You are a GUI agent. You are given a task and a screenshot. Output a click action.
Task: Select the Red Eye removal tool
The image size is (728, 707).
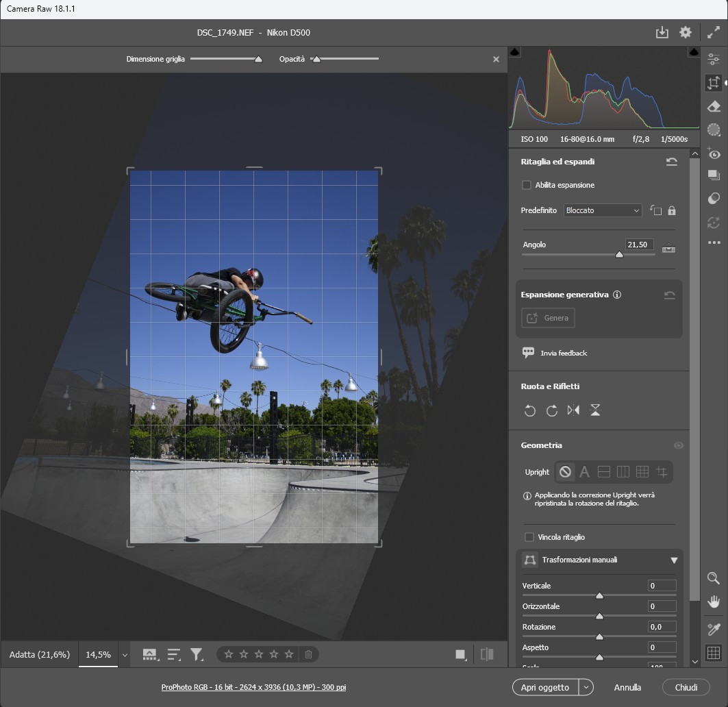point(714,153)
